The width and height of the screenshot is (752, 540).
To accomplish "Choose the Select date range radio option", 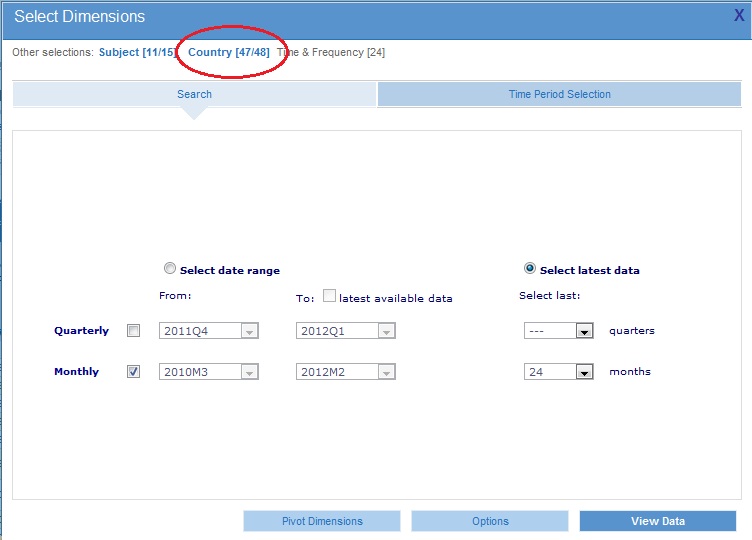I will [170, 269].
